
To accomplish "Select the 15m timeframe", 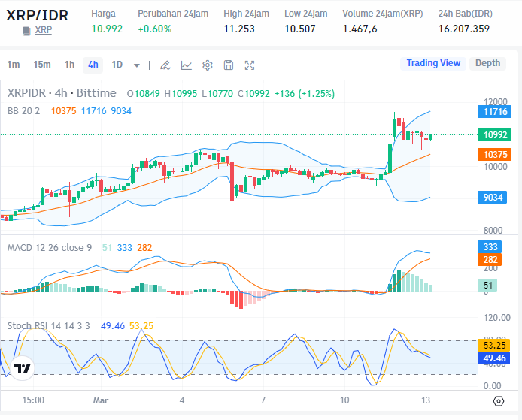I will pyautogui.click(x=42, y=65).
